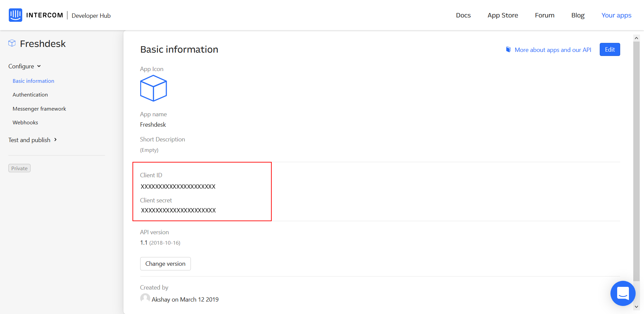Open the Forum link in header
The height and width of the screenshot is (314, 644).
coord(544,15)
